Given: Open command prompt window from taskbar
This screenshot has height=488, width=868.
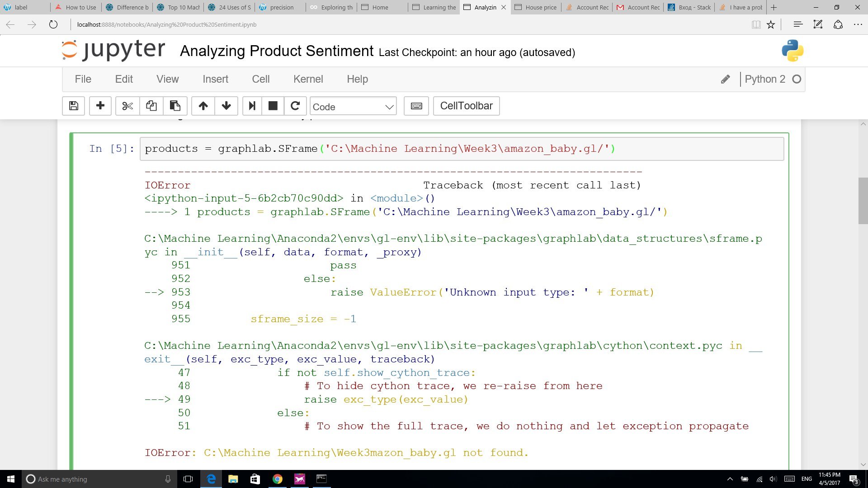Looking at the screenshot, I should 321,479.
